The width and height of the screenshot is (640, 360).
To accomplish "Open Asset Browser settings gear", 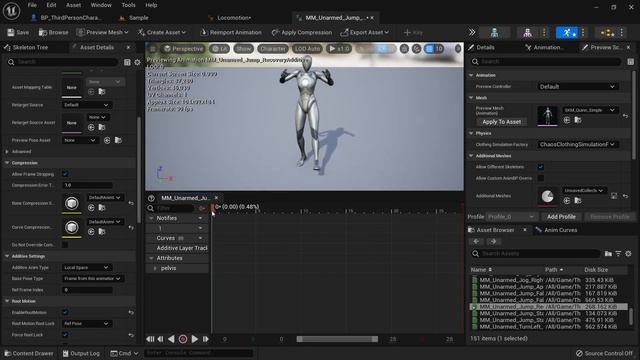I will (628, 253).
